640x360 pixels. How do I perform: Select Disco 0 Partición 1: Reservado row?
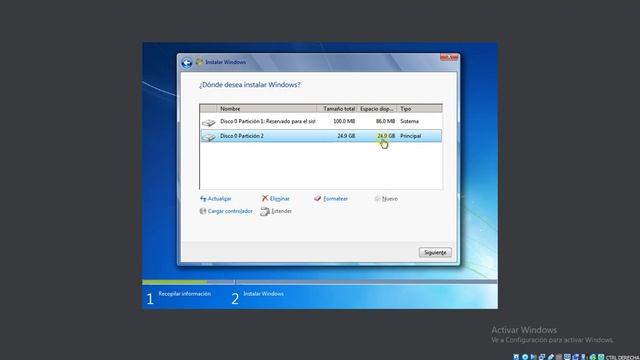(321, 122)
